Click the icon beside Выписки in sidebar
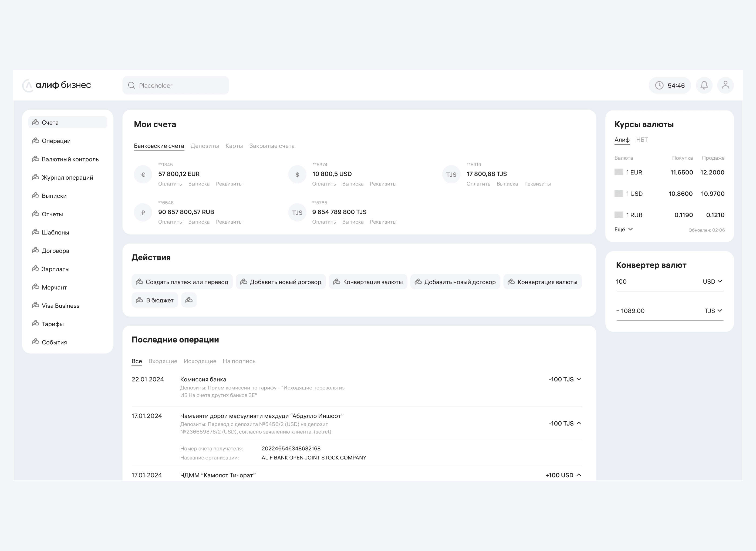This screenshot has width=756, height=551. [36, 196]
